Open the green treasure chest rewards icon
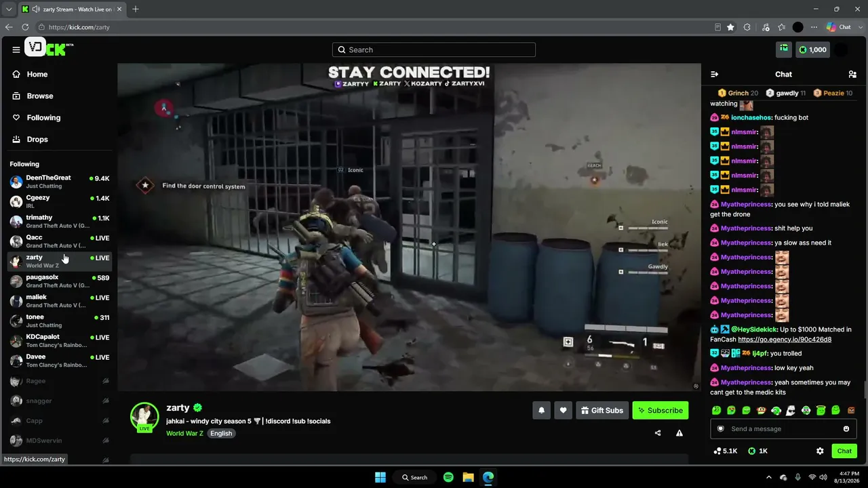The width and height of the screenshot is (868, 488). coord(783,49)
